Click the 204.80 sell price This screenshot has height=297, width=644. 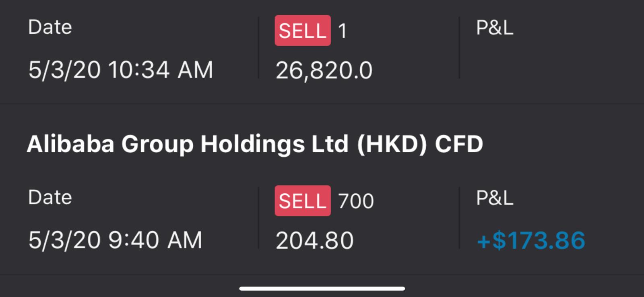click(314, 241)
